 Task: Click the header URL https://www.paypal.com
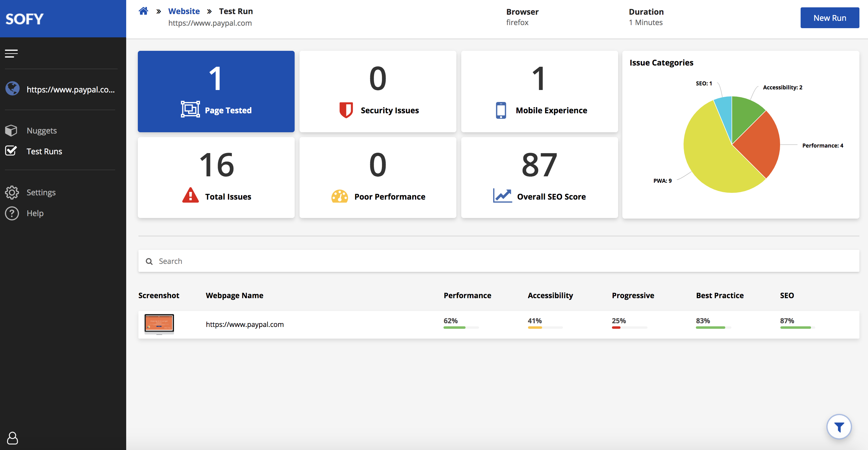[x=210, y=23]
